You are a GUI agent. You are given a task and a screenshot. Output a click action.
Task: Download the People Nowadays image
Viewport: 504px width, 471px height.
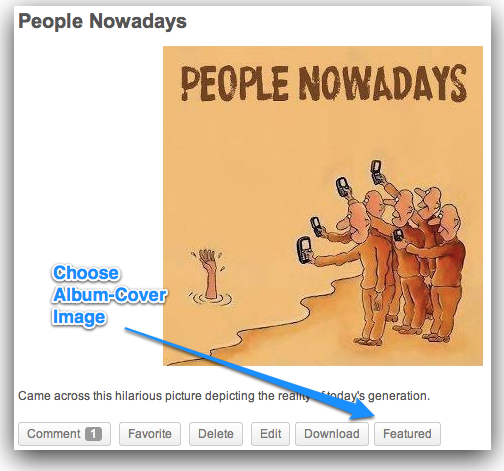(x=332, y=434)
